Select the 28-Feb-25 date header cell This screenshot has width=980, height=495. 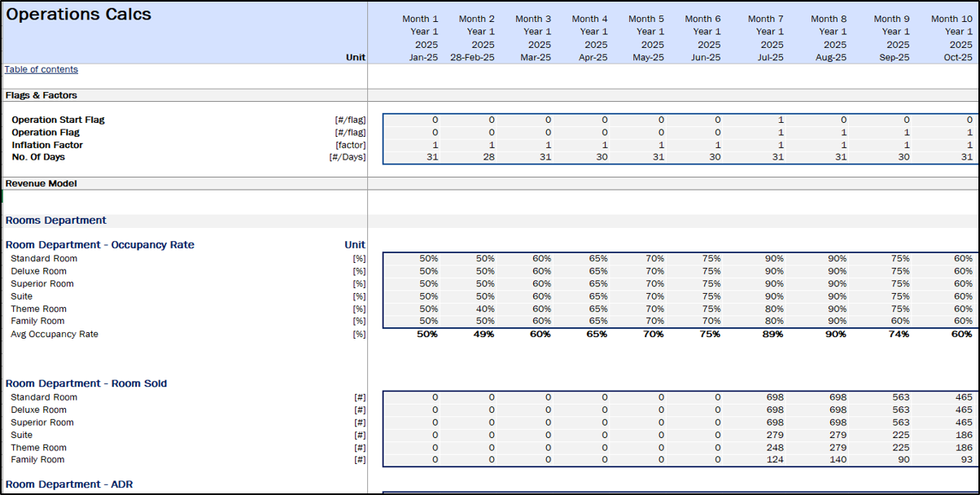472,58
